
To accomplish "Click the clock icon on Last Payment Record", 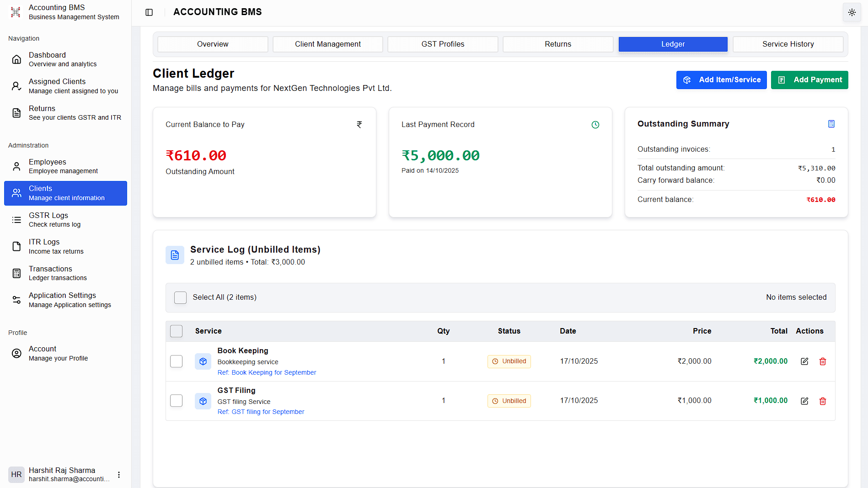I will [595, 124].
